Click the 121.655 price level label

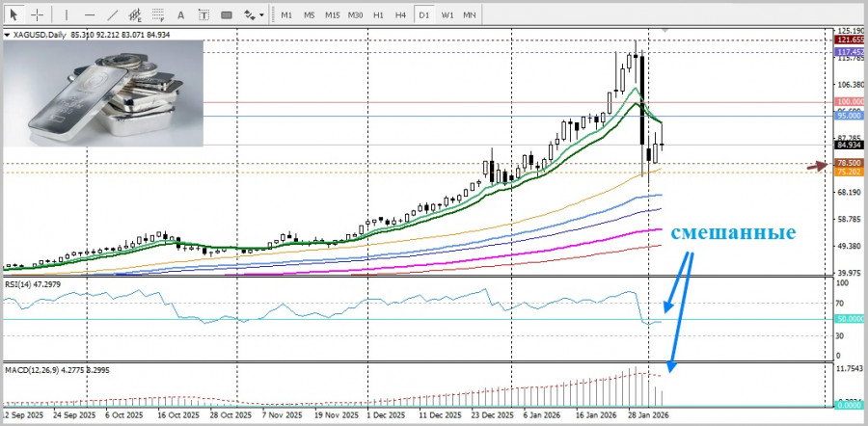(851, 40)
